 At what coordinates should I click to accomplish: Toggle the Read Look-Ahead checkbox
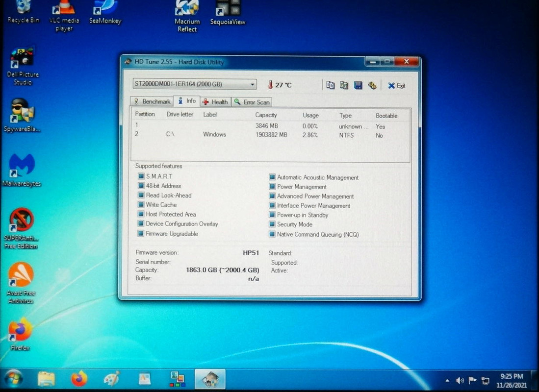pyautogui.click(x=141, y=195)
